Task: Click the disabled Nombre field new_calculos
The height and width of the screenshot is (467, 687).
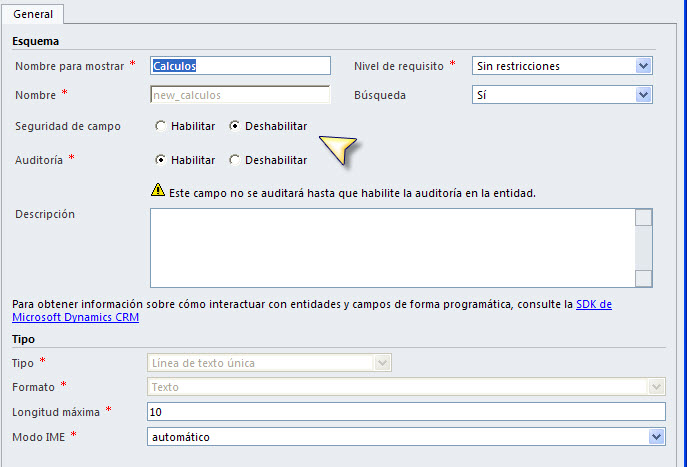Action: click(x=240, y=95)
